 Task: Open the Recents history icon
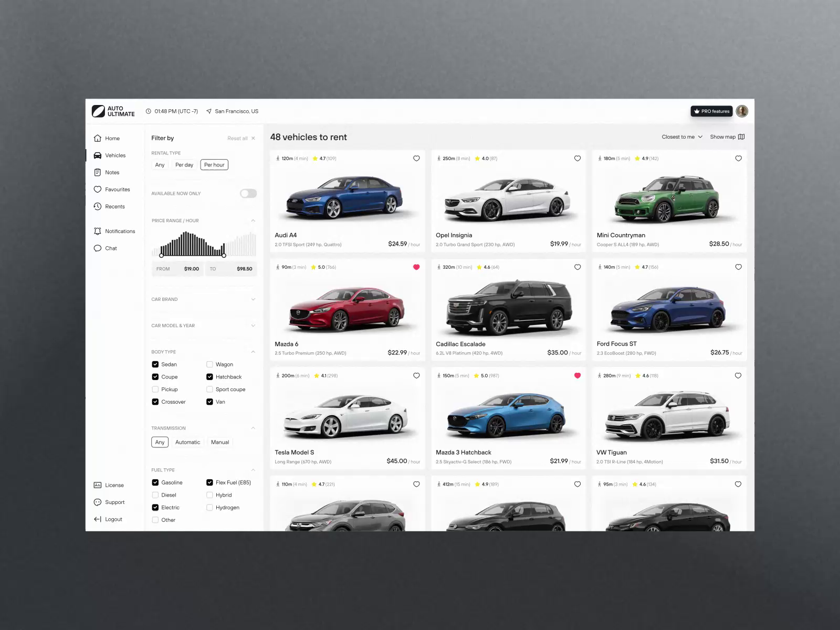[x=98, y=206]
